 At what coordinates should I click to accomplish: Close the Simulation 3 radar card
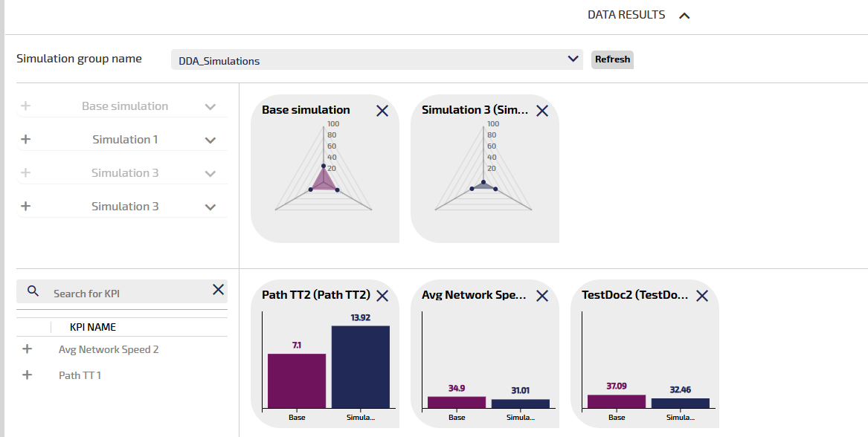click(542, 111)
